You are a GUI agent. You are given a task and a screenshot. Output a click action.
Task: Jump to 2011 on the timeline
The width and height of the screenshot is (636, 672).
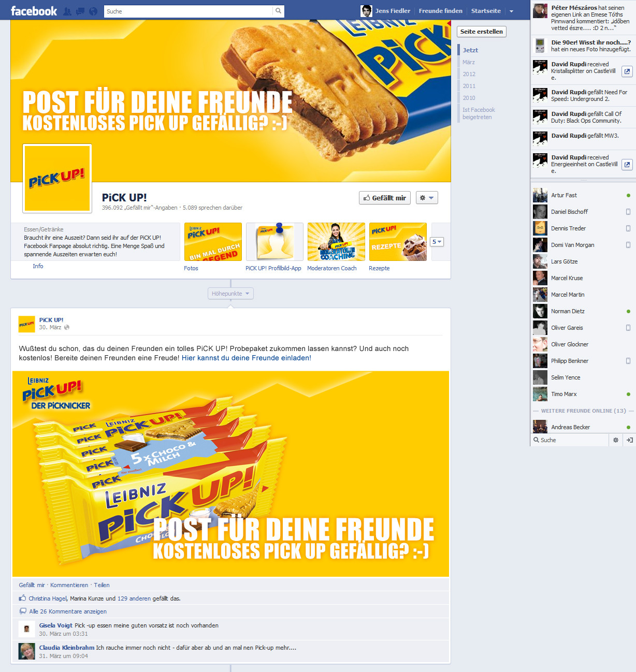[x=469, y=86]
